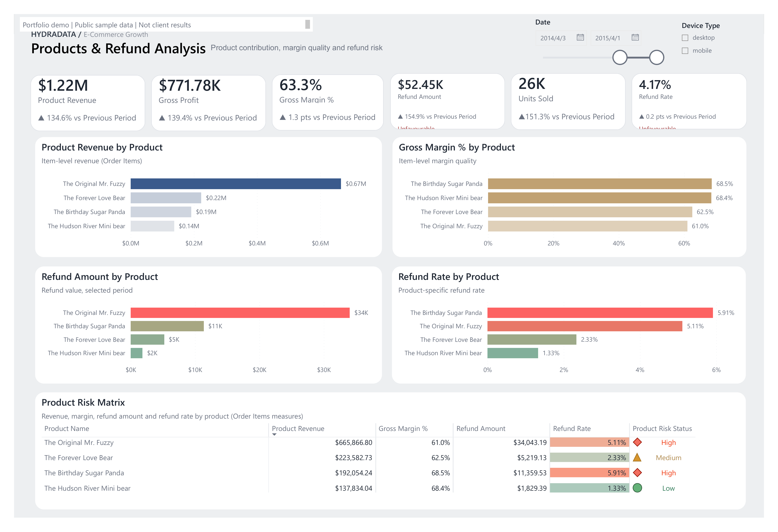Click The Hudson River Mini bear table row name
778x532 pixels.
87,488
